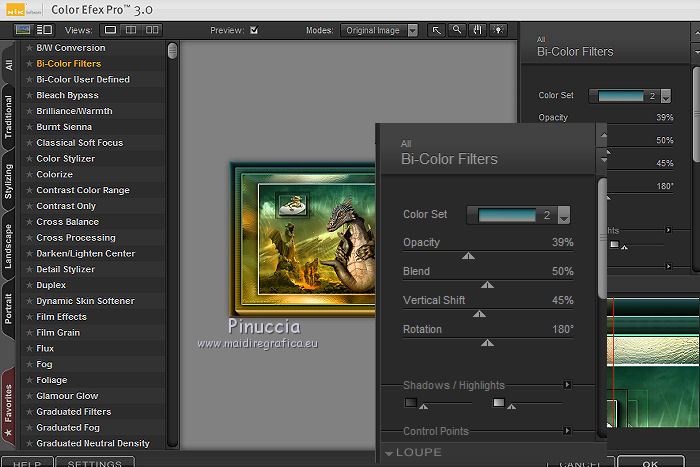Toggle favorite star for Duplex

[x=29, y=285]
